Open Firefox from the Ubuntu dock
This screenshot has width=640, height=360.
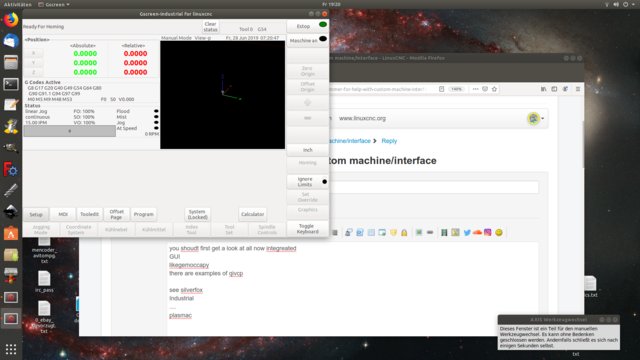tap(11, 20)
